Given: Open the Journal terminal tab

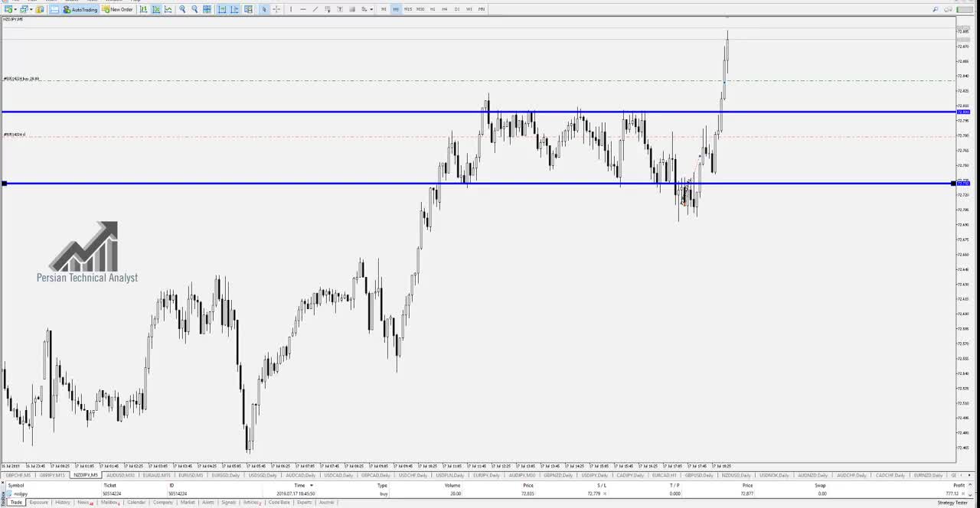Looking at the screenshot, I should 326,502.
